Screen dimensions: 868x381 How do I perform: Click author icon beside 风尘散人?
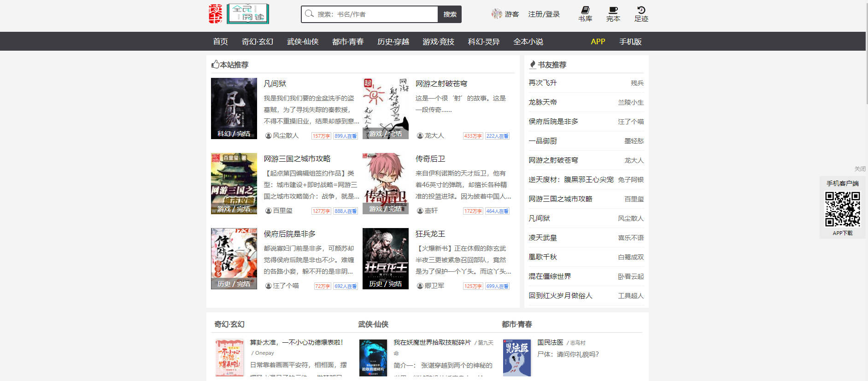[268, 136]
